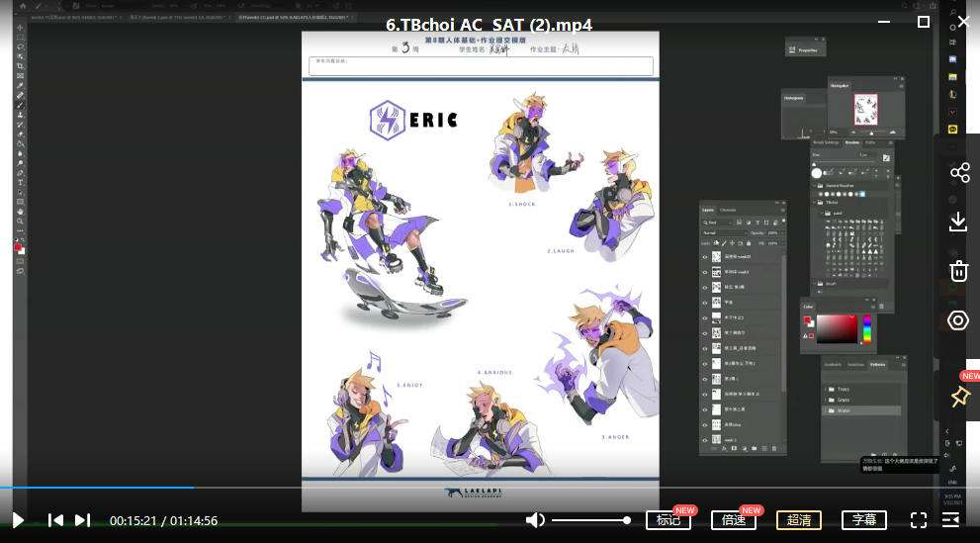Click the 标记 mark button
The width and height of the screenshot is (980, 543).
[668, 520]
